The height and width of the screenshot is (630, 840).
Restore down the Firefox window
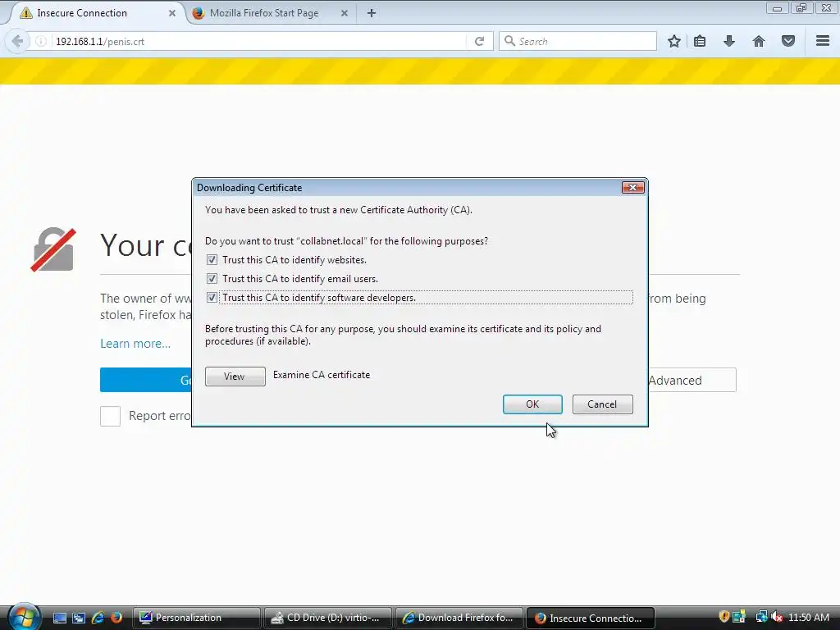pyautogui.click(x=801, y=7)
